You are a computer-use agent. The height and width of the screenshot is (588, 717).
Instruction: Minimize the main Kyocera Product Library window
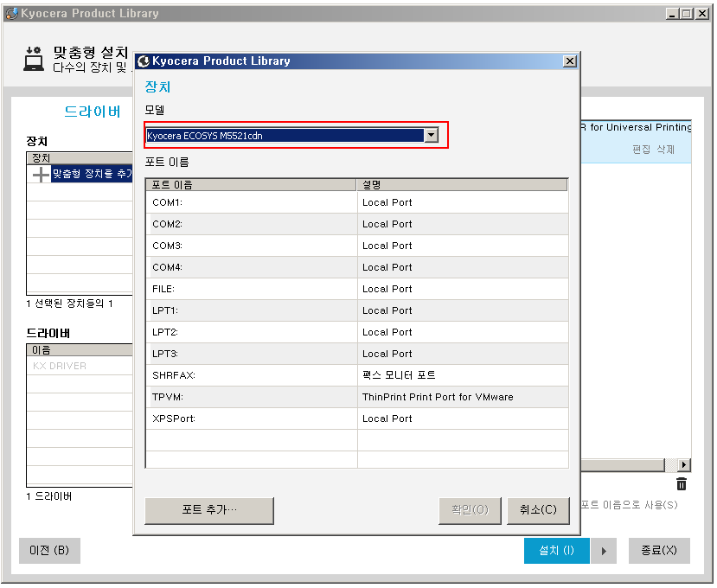(x=672, y=14)
